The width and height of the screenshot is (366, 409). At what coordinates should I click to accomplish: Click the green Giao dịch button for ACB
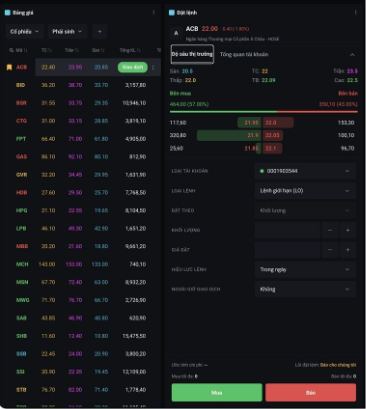pyautogui.click(x=133, y=67)
